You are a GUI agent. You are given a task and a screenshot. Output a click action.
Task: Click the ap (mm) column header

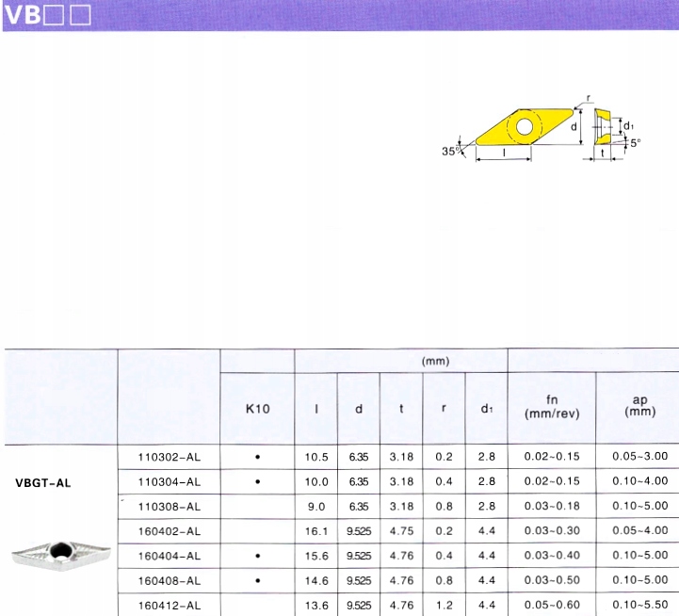point(639,407)
